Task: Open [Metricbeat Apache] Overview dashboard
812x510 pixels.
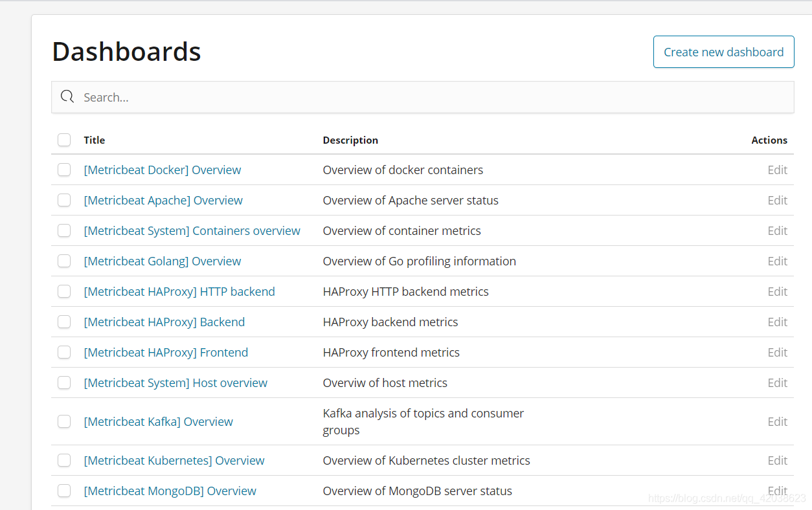Action: tap(163, 200)
